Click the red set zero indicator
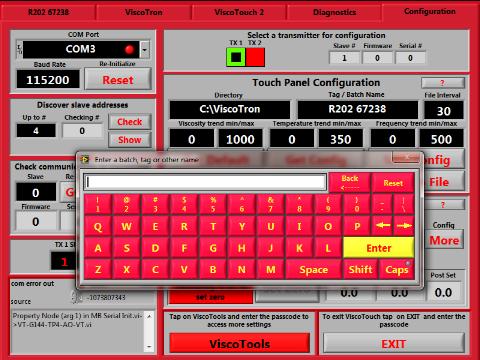The image size is (480, 360). [210, 297]
